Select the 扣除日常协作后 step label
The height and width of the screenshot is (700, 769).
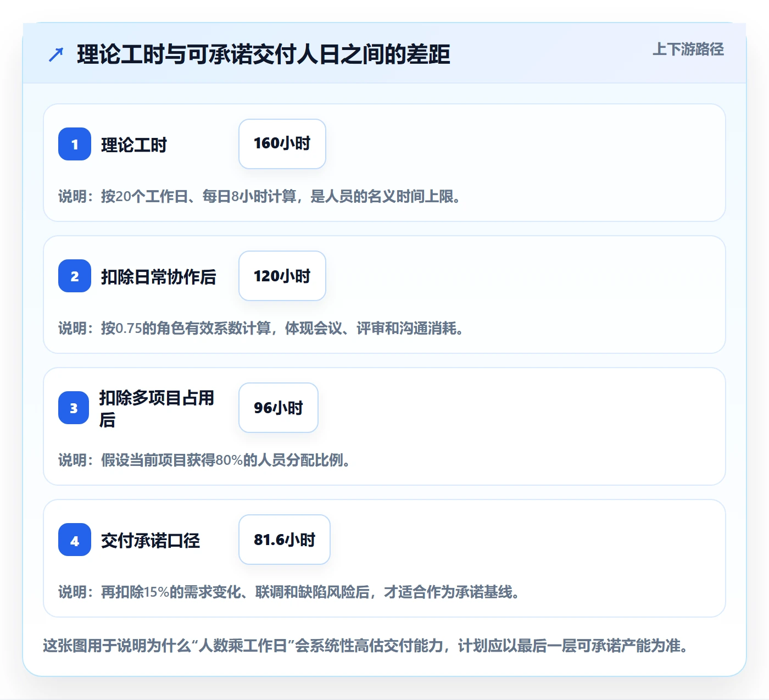pyautogui.click(x=159, y=277)
